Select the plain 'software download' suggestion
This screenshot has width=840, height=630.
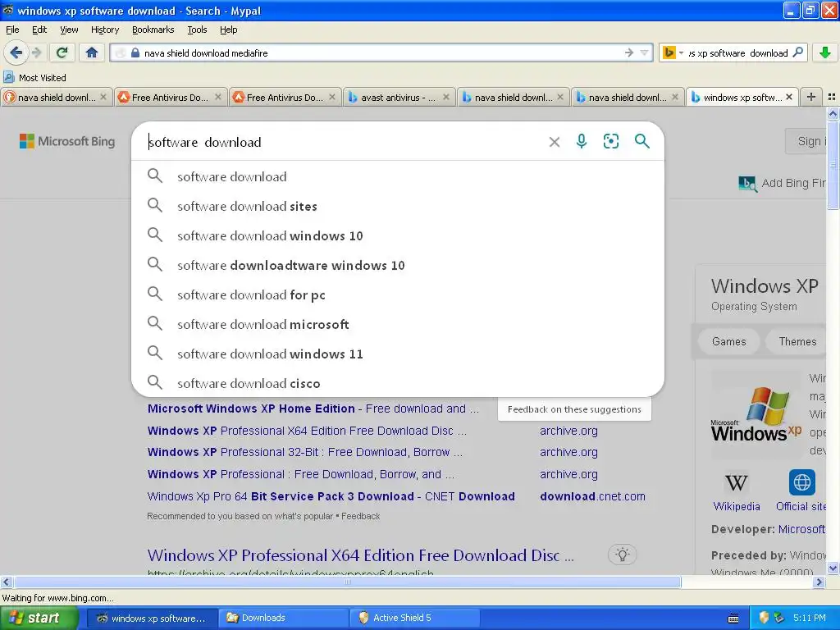(x=398, y=177)
